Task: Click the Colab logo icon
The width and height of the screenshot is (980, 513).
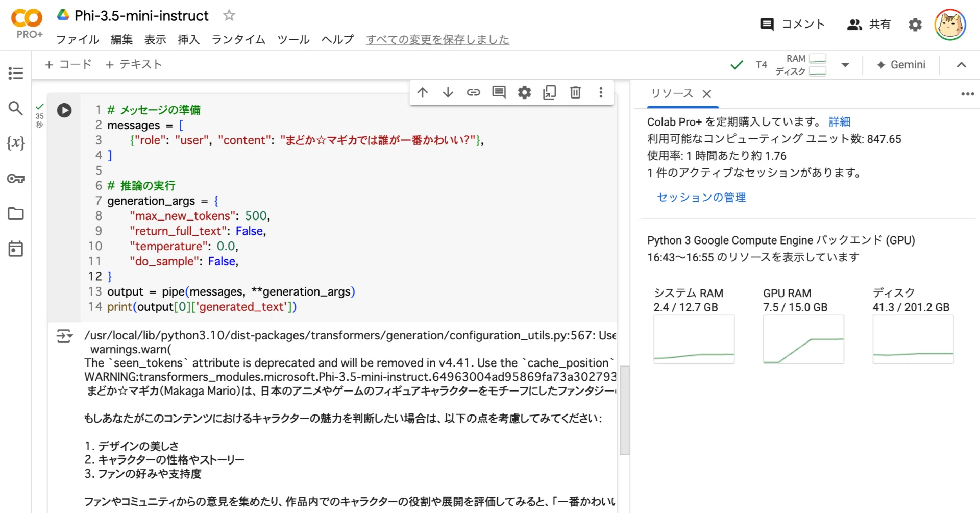Action: point(27,18)
